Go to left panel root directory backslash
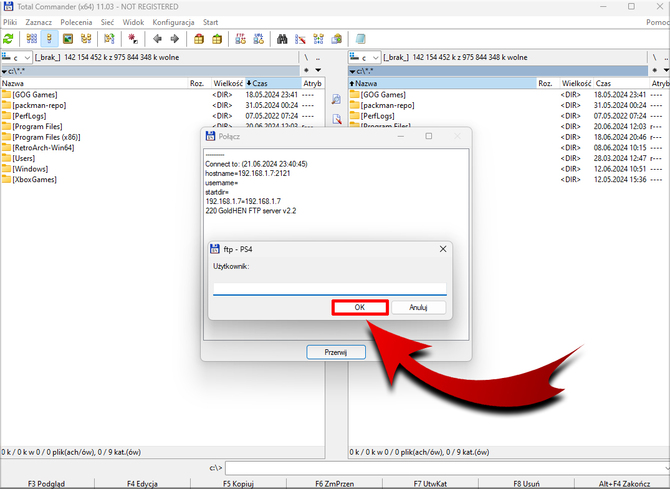The height and width of the screenshot is (489, 670). click(x=306, y=57)
